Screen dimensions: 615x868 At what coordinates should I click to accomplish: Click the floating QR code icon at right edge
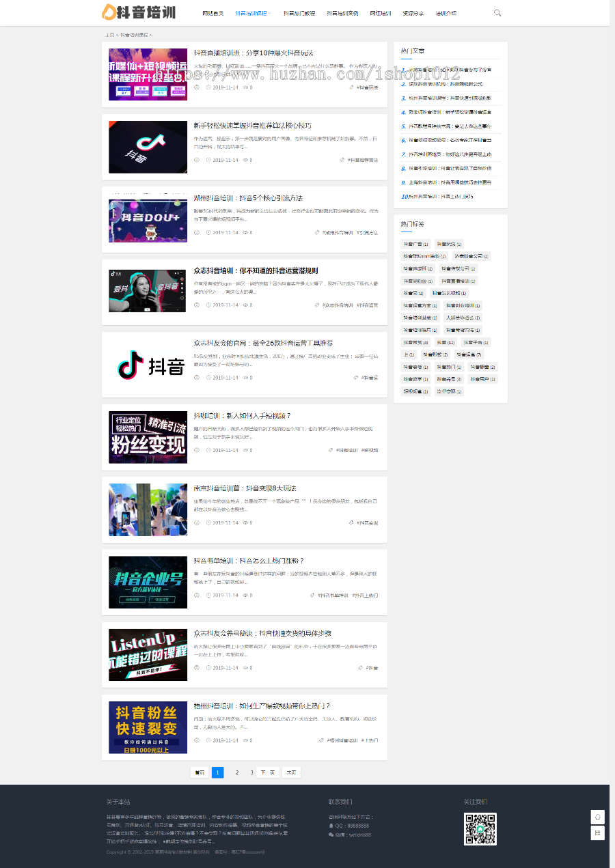[597, 832]
